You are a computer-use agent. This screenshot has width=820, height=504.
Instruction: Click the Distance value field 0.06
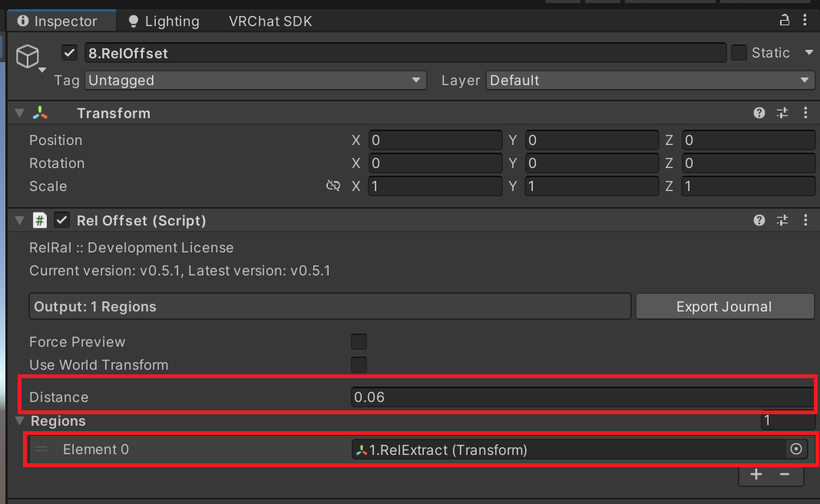[582, 397]
